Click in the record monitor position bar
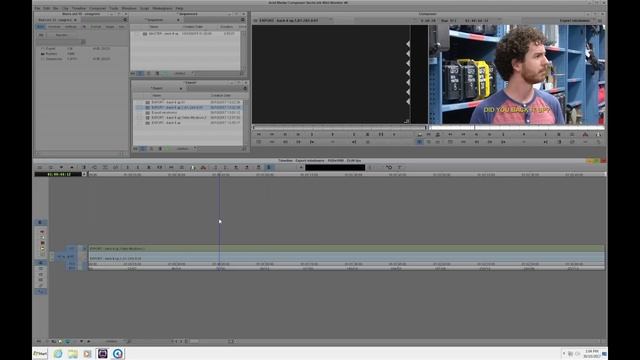 tap(518, 127)
